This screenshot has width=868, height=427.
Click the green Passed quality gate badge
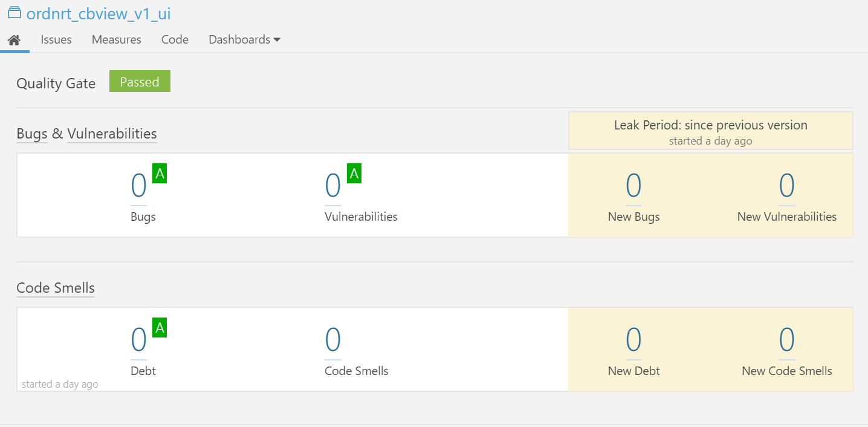tap(140, 82)
